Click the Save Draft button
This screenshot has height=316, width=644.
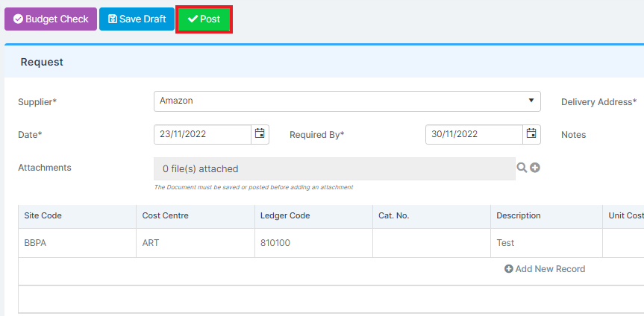pos(137,19)
